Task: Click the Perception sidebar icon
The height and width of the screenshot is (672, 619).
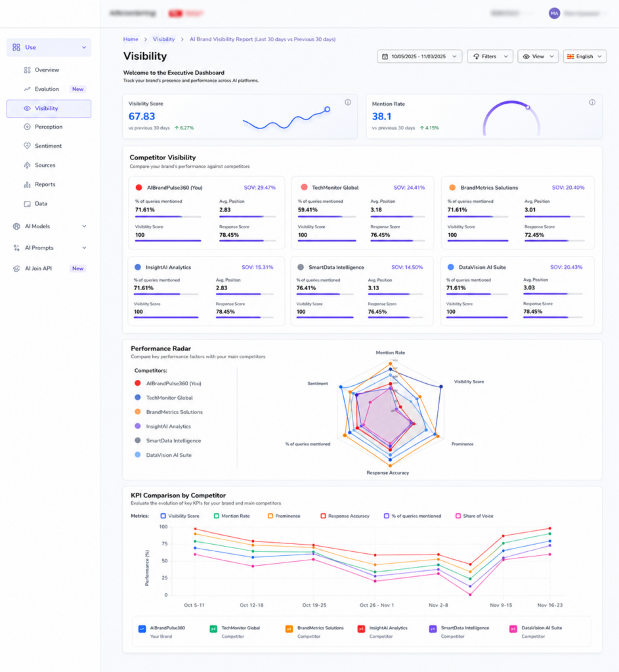Action: click(x=27, y=127)
